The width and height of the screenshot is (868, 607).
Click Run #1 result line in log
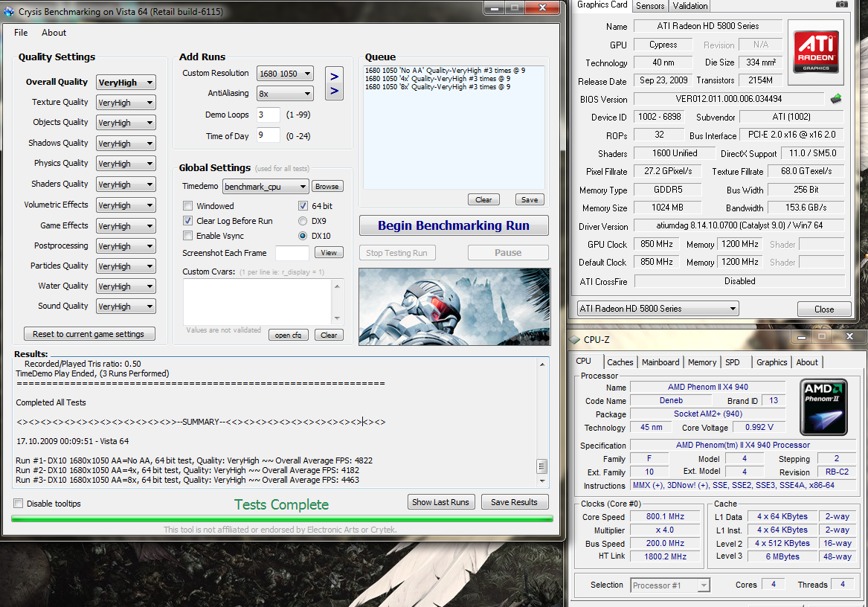pyautogui.click(x=193, y=460)
